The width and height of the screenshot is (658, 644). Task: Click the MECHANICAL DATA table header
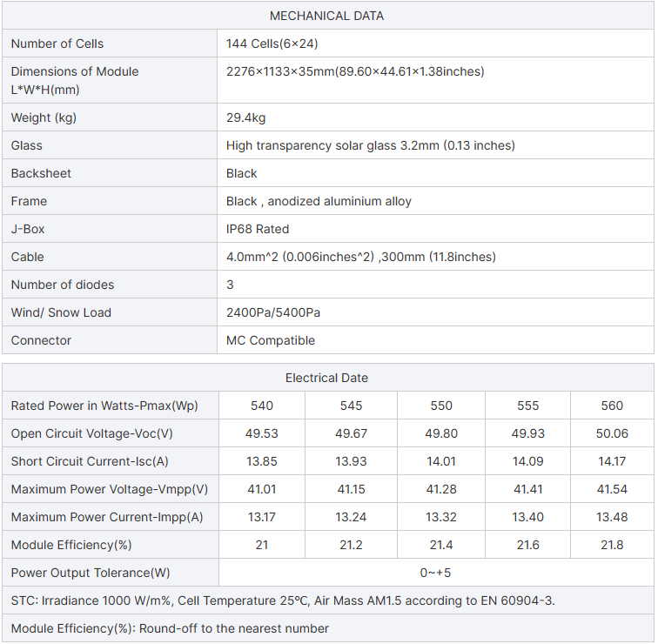[326, 16]
